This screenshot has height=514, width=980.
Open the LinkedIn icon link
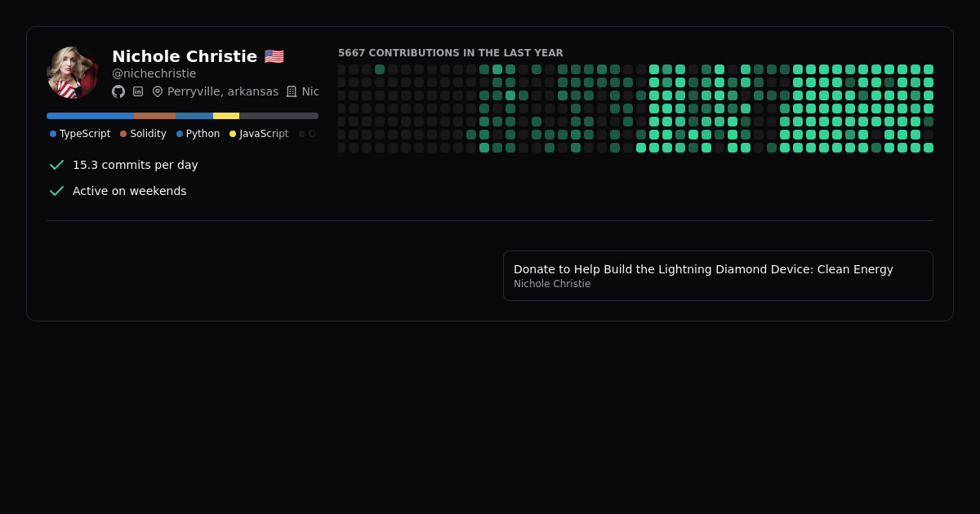pos(138,91)
